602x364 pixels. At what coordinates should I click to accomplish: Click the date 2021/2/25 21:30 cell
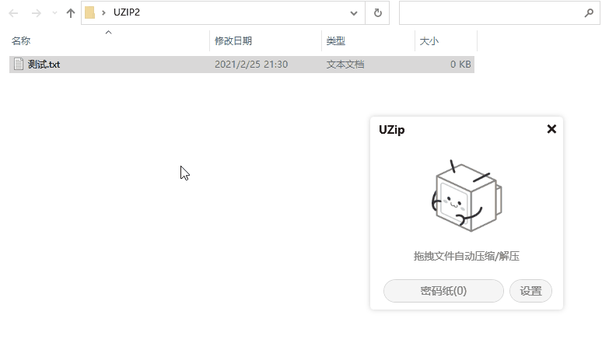251,64
